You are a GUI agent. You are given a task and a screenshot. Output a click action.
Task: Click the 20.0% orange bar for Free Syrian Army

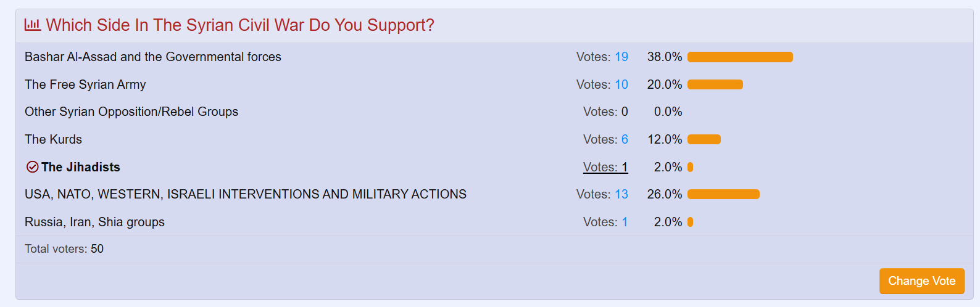(x=715, y=84)
